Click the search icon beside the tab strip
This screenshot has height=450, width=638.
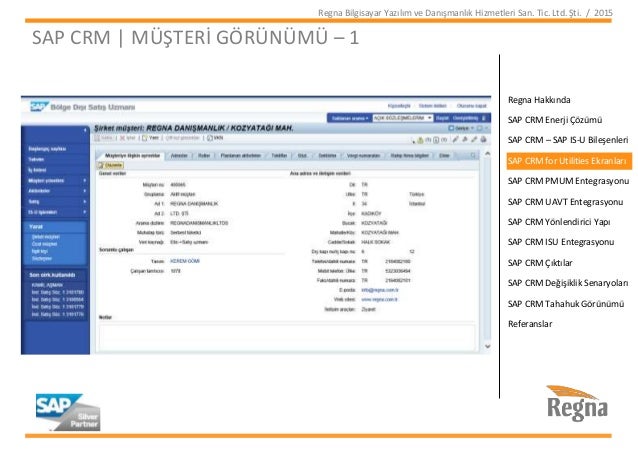click(473, 155)
